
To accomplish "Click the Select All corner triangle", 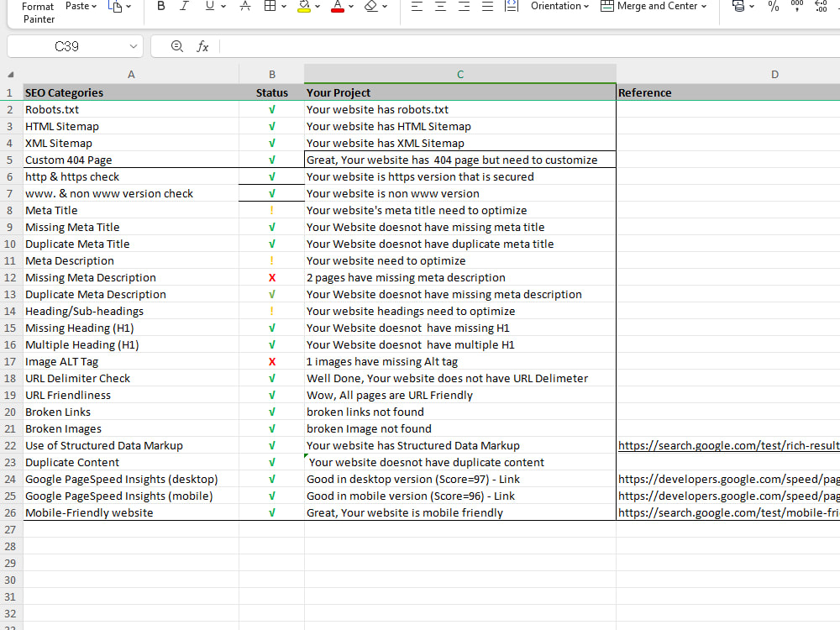I will (11, 75).
